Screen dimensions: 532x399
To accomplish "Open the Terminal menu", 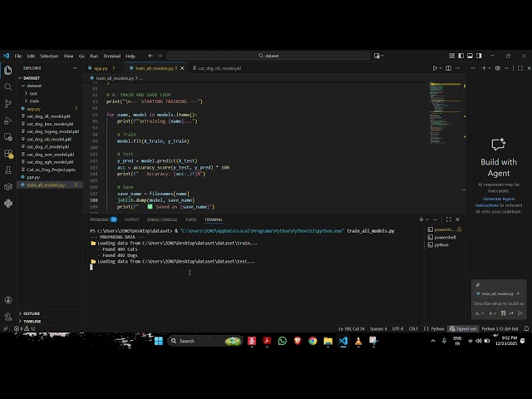I will pos(111,56).
